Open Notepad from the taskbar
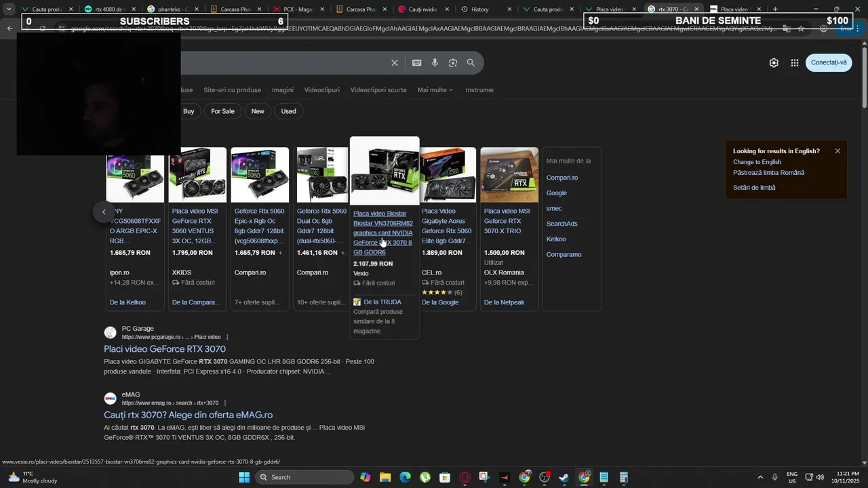 click(604, 477)
